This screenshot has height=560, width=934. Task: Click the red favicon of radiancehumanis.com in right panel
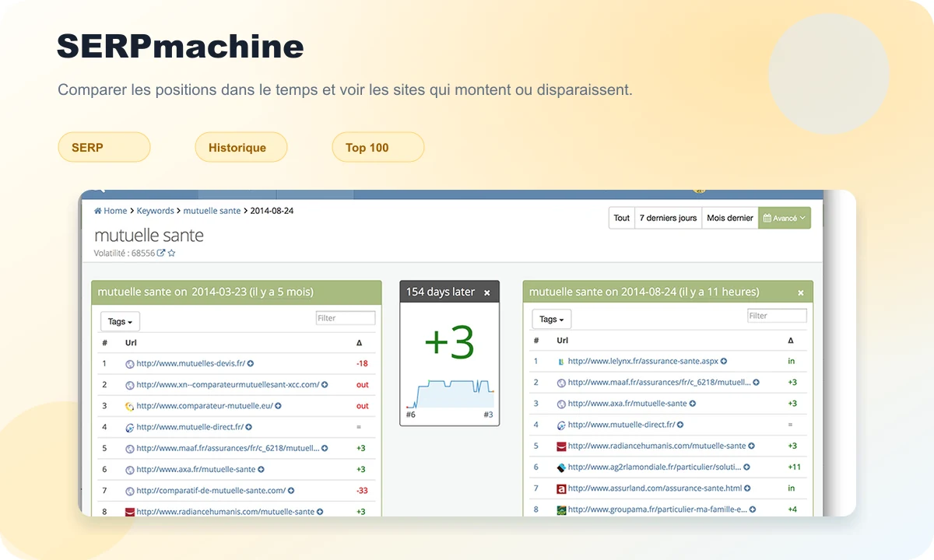point(561,446)
